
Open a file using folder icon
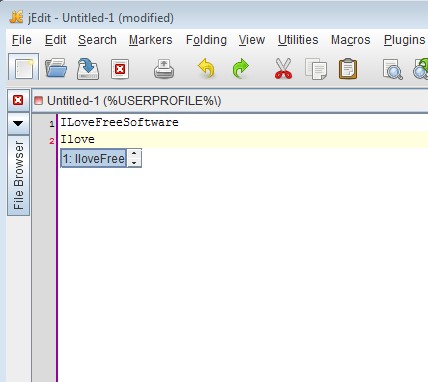click(56, 68)
